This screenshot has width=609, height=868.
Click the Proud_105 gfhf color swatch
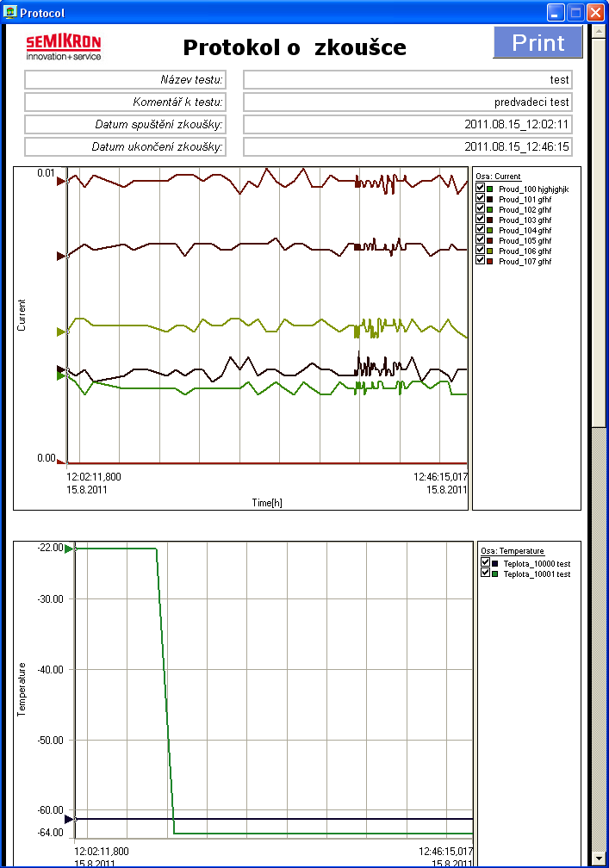pyautogui.click(x=490, y=240)
